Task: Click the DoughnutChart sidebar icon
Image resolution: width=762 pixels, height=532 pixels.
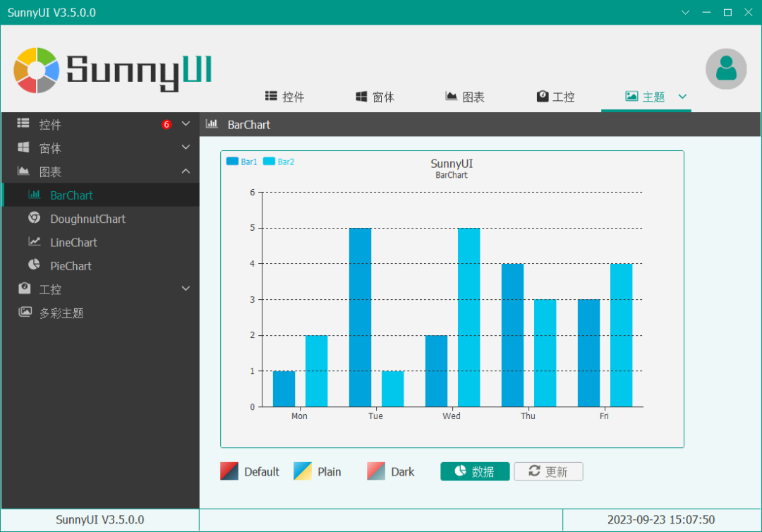Action: (34, 218)
